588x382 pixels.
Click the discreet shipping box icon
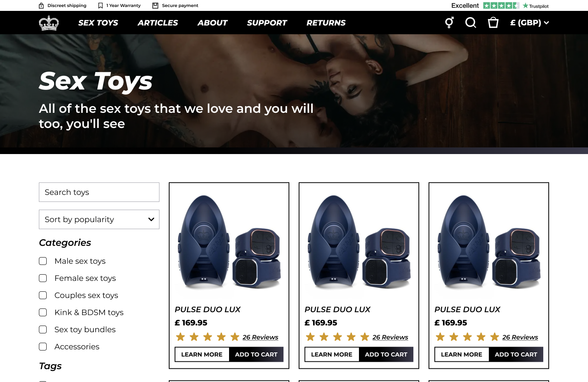[x=41, y=5]
